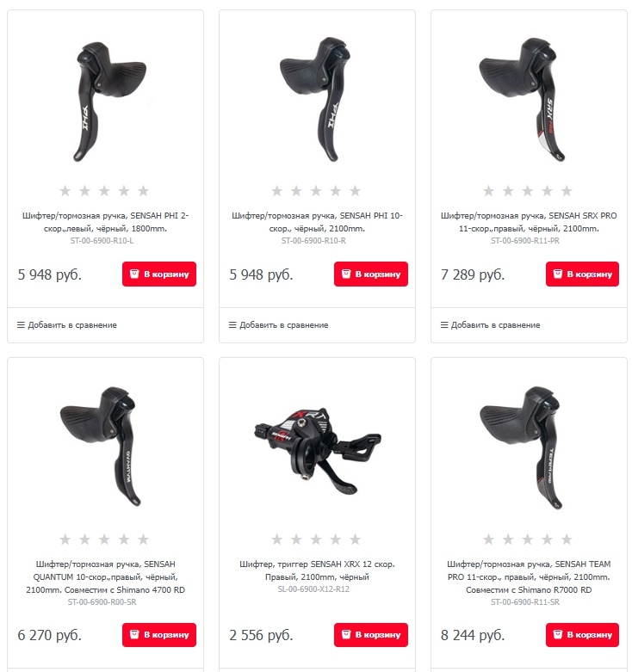Add SENSAH PHI 2-speed left shifter to cart
632x672 pixels.
pyautogui.click(x=159, y=274)
